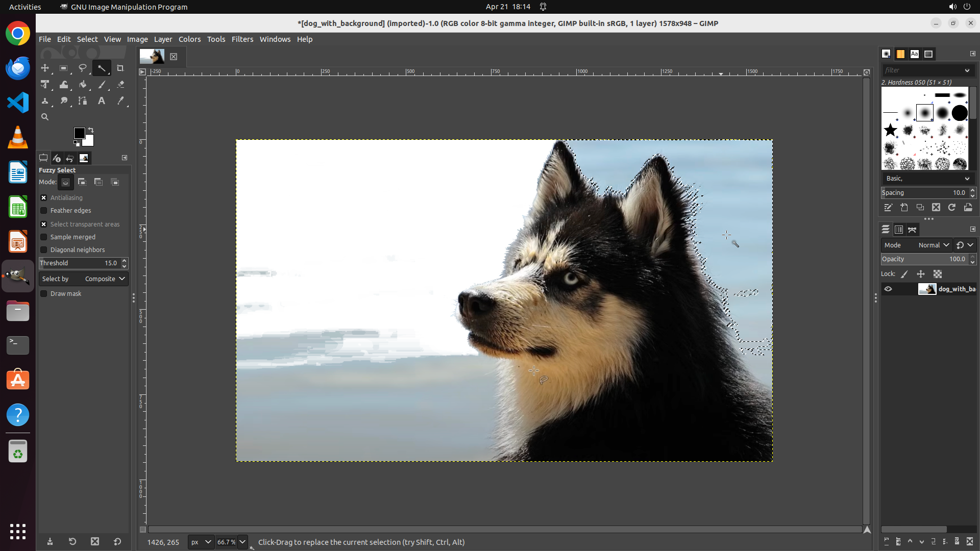Enable the Sample merged checkbox
The width and height of the screenshot is (980, 551).
(44, 237)
